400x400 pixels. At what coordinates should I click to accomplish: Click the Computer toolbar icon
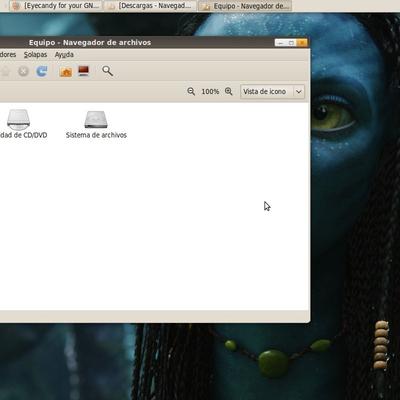(83, 71)
